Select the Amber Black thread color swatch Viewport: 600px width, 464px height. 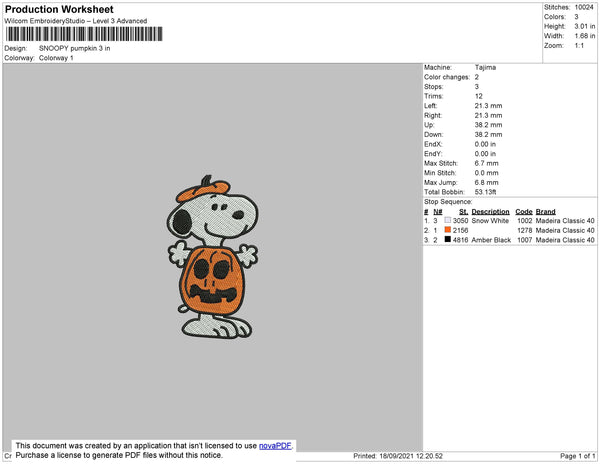click(x=448, y=239)
